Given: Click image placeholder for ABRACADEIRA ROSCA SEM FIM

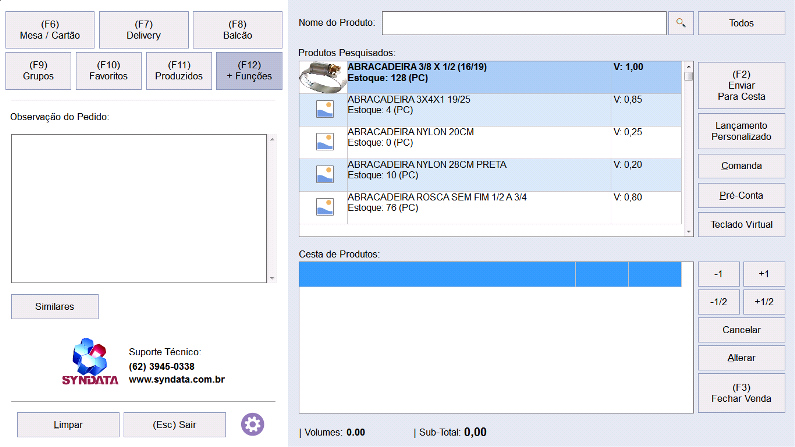Looking at the screenshot, I should coord(324,206).
